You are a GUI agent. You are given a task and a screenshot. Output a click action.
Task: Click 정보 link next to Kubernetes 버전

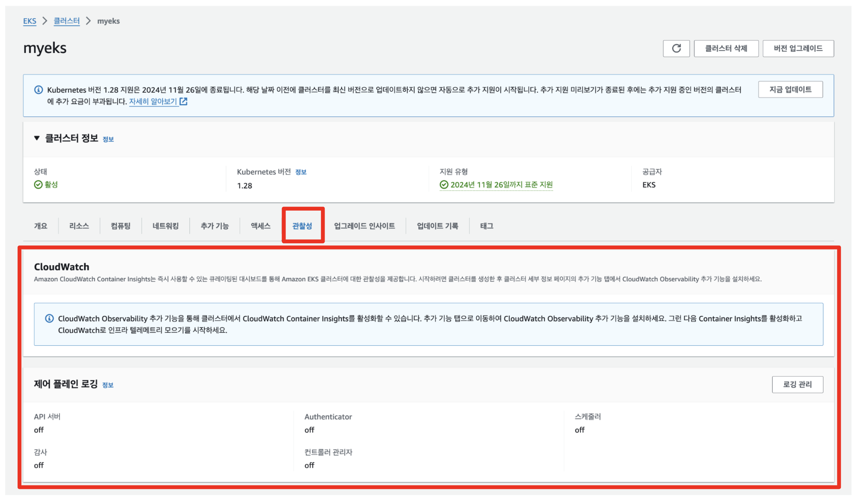point(301,172)
